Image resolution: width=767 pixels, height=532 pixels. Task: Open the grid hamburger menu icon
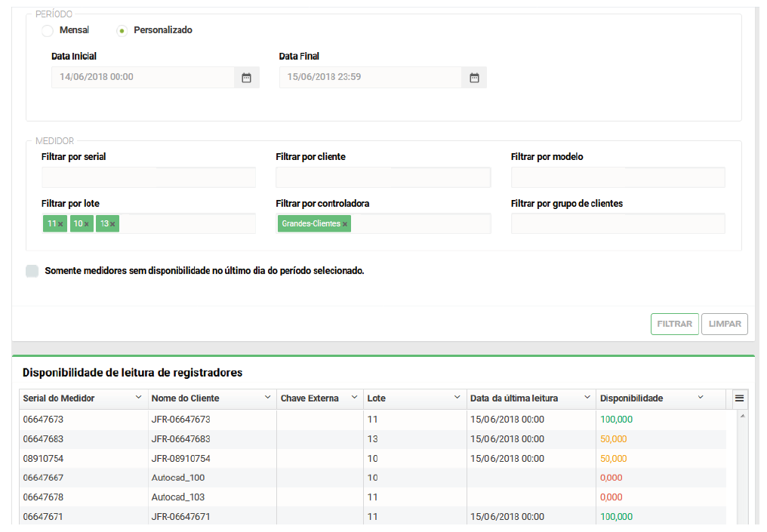tap(739, 398)
